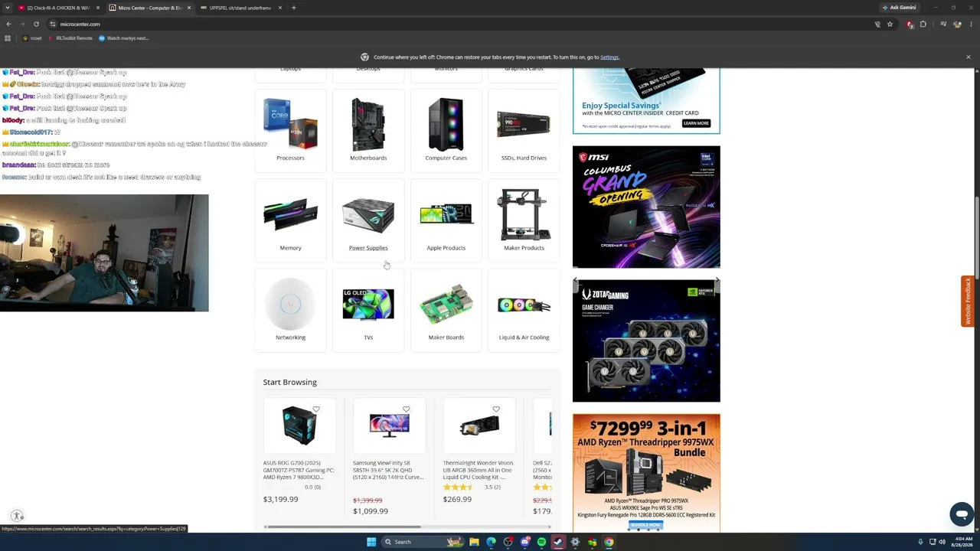Open the IRLToolkit Remote bookmark
This screenshot has width=980, height=551.
click(x=70, y=38)
